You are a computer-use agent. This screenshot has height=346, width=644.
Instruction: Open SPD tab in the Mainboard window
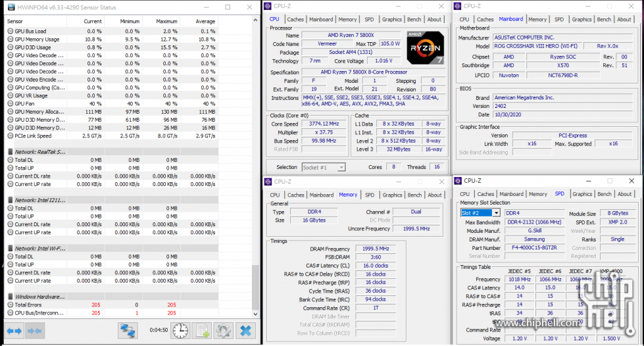click(x=559, y=19)
